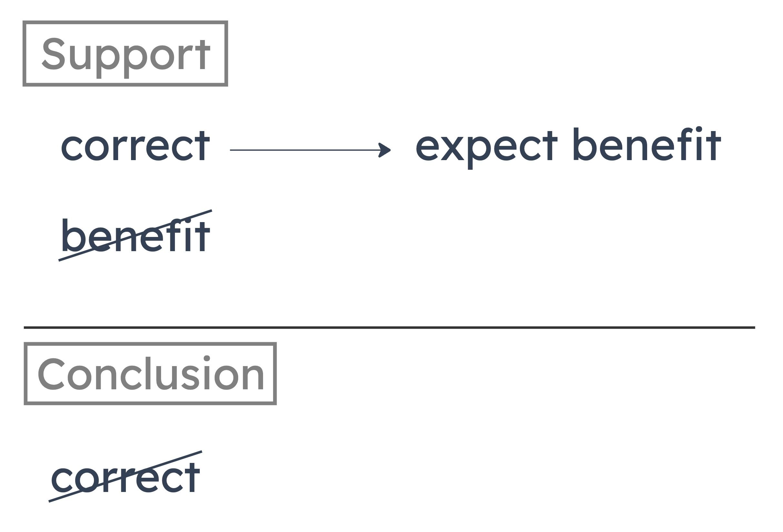The image size is (783, 532).
Task: Click the arrow between correct and expect
Action: (x=310, y=150)
